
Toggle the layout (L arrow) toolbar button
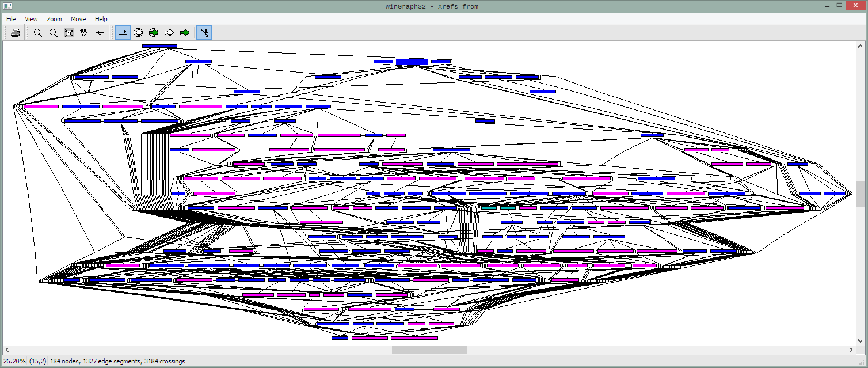[x=204, y=33]
